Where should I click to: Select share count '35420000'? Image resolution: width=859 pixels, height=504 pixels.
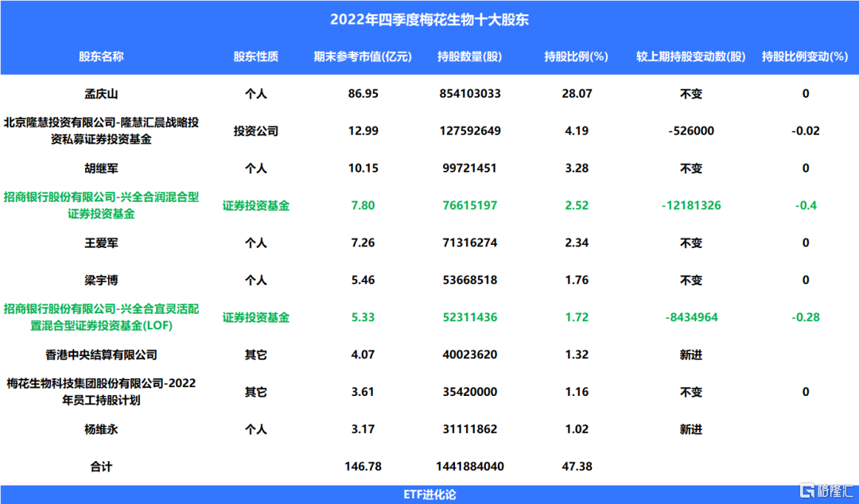click(x=470, y=392)
